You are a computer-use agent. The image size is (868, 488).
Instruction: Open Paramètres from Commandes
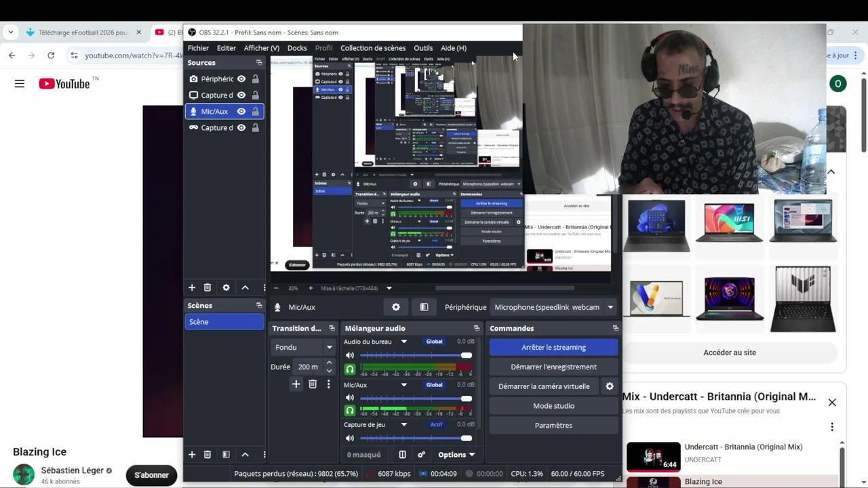click(x=553, y=426)
